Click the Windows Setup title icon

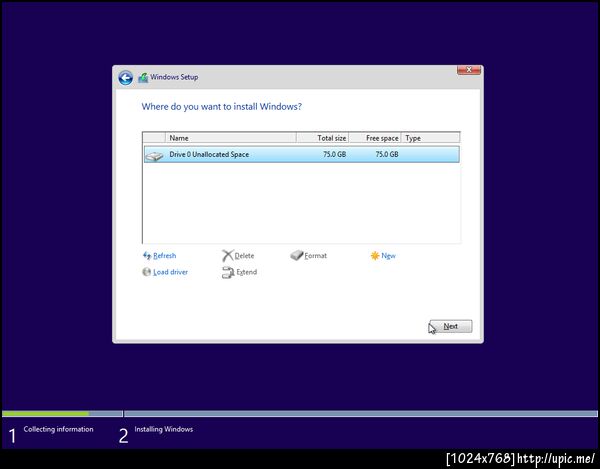[x=143, y=78]
